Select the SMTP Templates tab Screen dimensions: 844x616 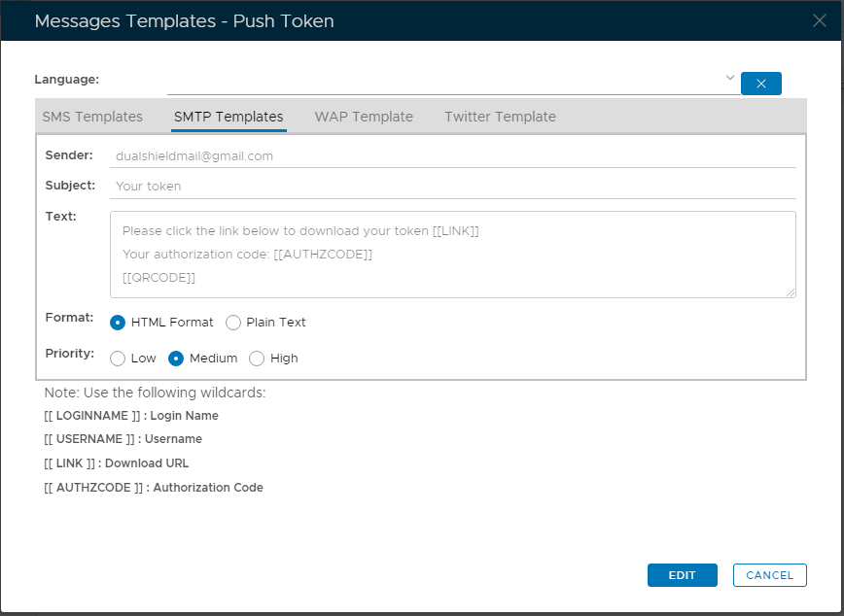click(229, 117)
